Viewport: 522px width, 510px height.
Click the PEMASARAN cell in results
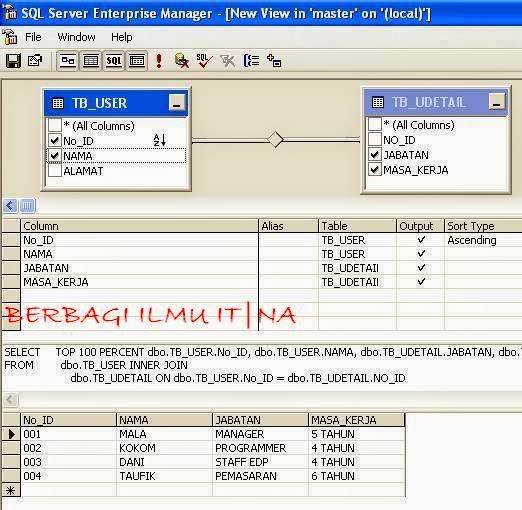point(260,476)
